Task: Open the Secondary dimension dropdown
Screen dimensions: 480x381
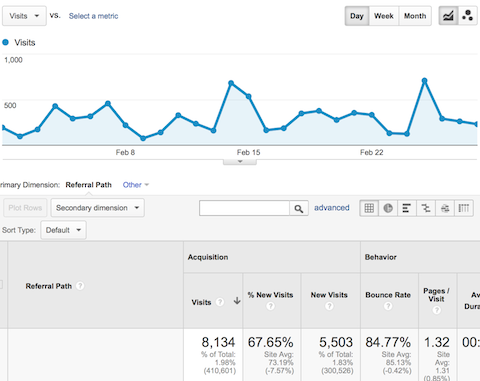Action: [97, 208]
